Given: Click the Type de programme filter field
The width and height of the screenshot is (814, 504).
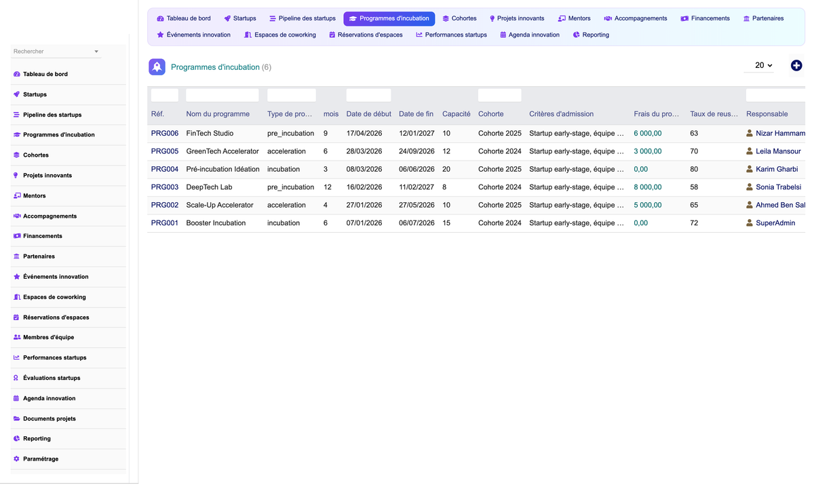Looking at the screenshot, I should click(292, 95).
